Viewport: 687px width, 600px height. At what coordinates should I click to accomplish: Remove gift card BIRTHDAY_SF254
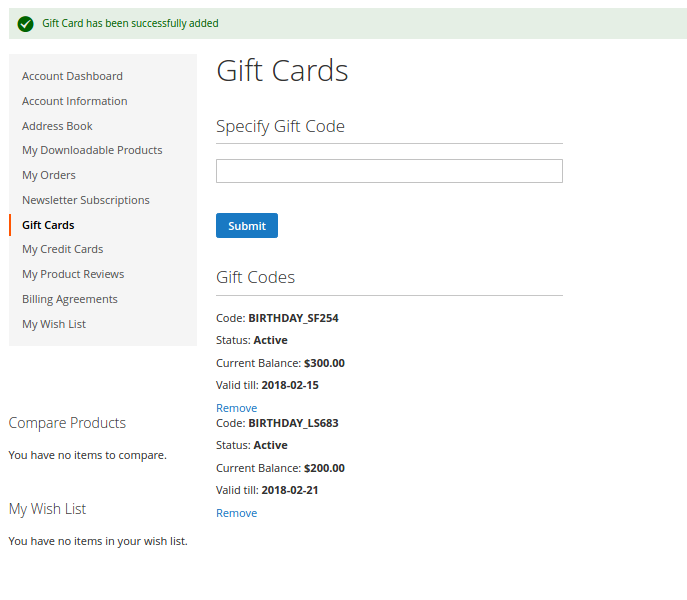[x=236, y=408]
